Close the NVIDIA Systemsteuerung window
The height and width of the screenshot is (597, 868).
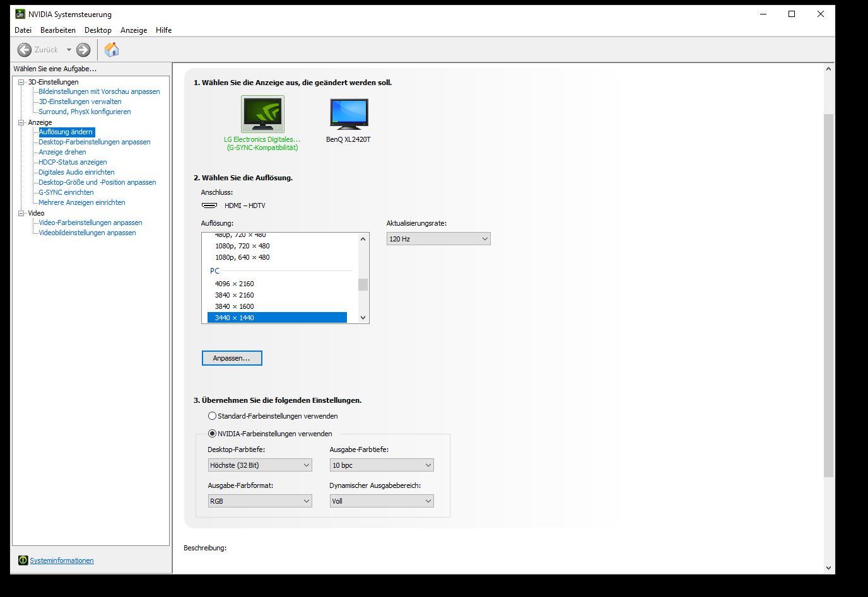[821, 14]
